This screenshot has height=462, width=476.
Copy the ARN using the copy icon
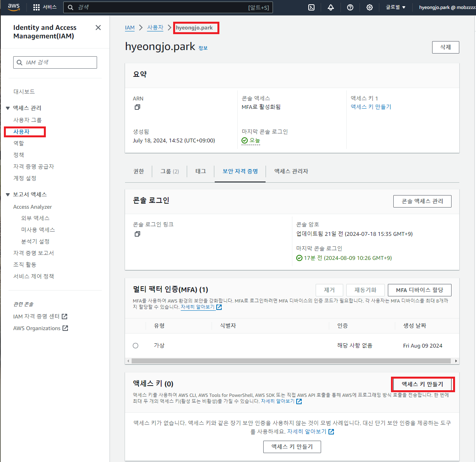pos(137,107)
